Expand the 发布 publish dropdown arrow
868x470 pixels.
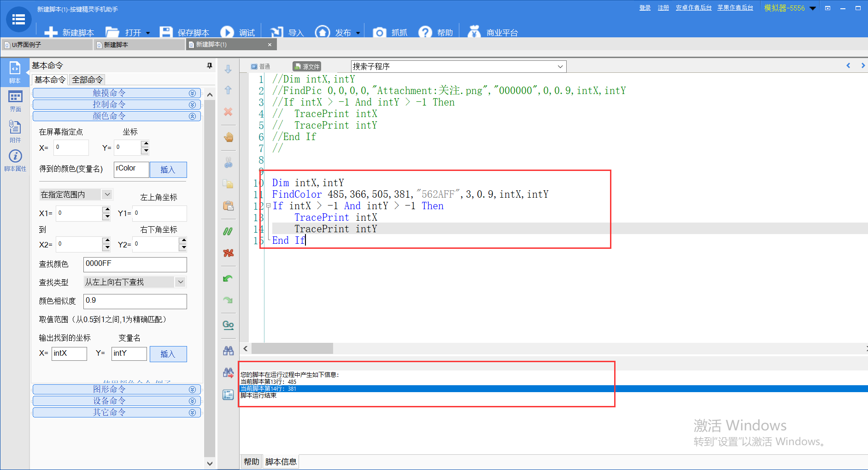[x=358, y=33]
